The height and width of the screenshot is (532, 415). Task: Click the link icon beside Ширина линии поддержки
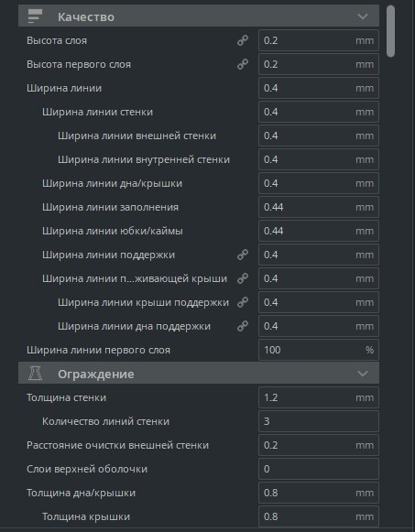click(242, 255)
